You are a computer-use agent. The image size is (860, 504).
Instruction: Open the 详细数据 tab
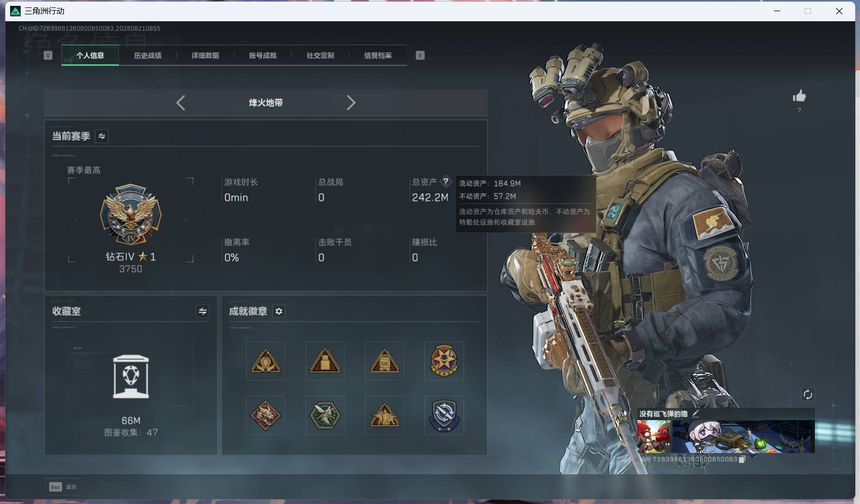205,55
